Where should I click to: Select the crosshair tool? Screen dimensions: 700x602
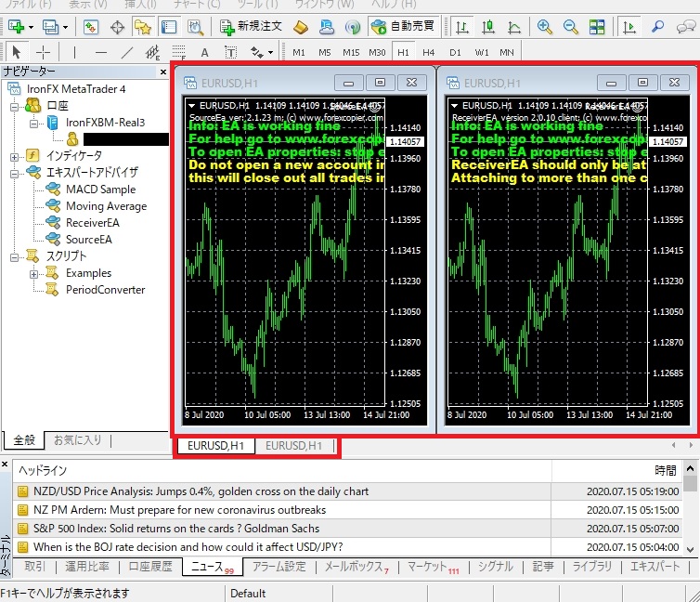(43, 53)
